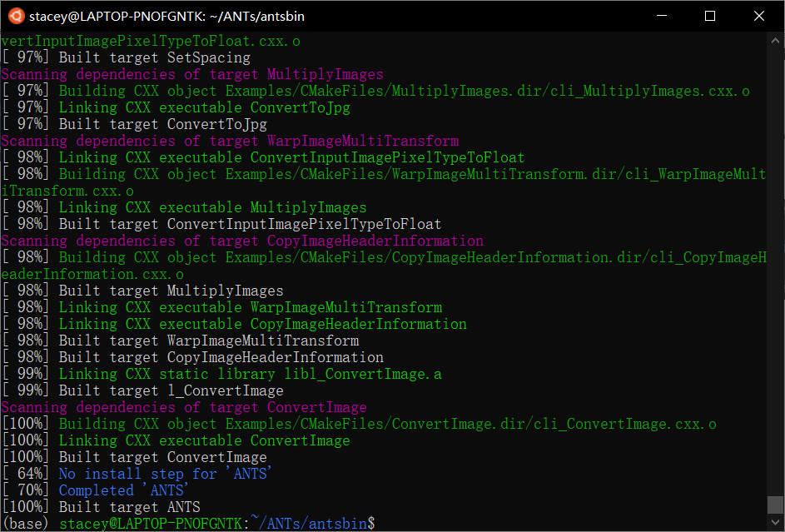Select 'Built target WarpImageMultiTransform' text
This screenshot has width=785, height=532.
[212, 340]
